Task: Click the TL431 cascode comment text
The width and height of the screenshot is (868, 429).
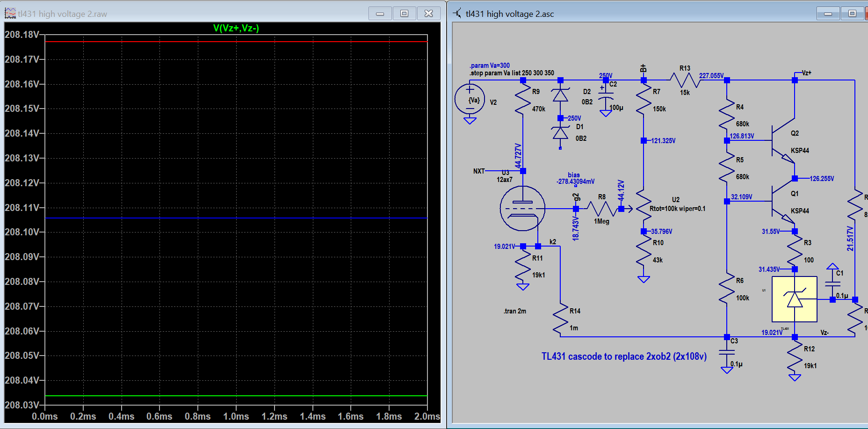Action: tap(624, 356)
